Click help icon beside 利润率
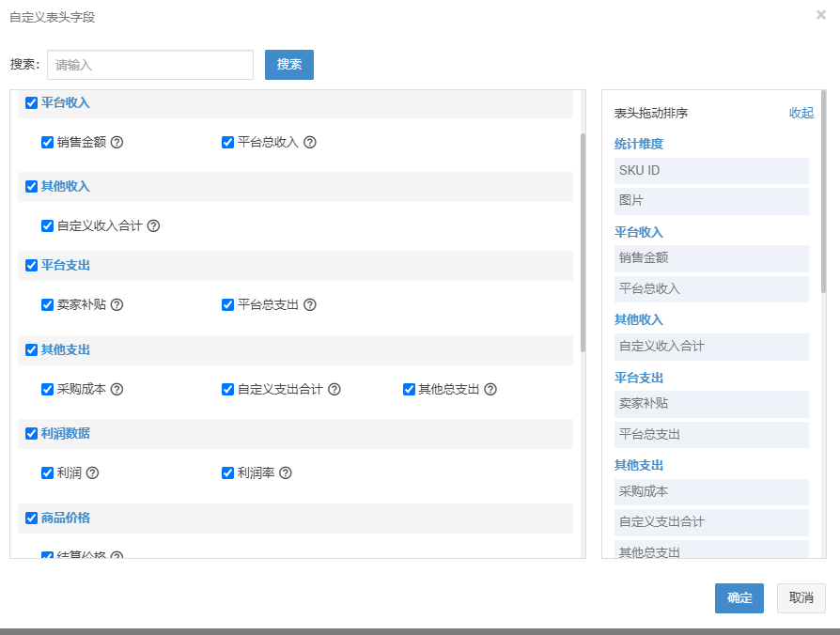The image size is (840, 635). tap(286, 472)
